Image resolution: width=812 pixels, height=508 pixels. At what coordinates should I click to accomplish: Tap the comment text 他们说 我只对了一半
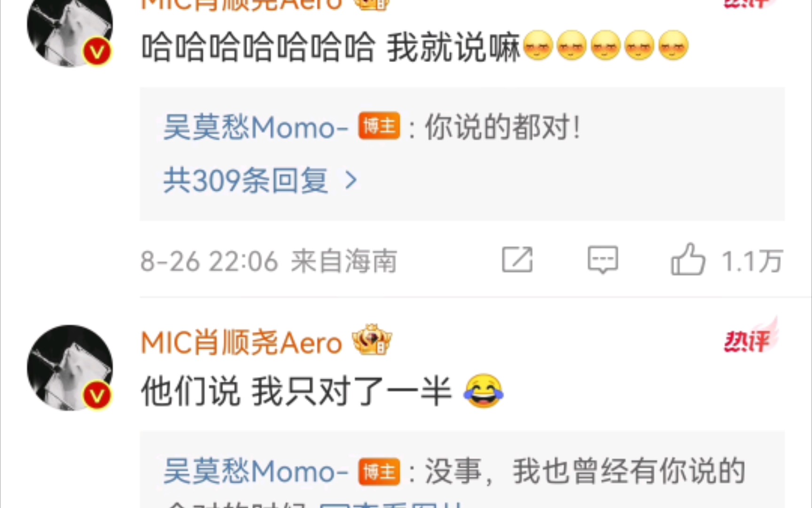297,391
